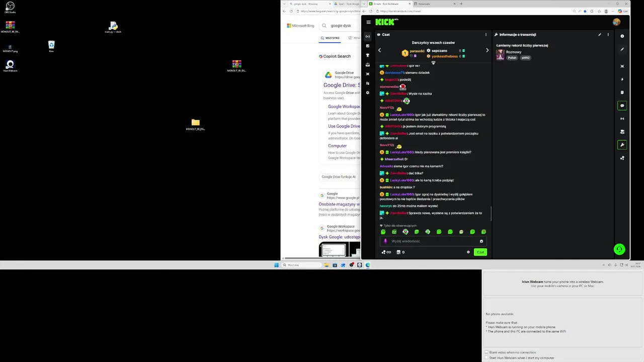This screenshot has width=644, height=362.
Task: Toggle the wrench stream info panel icon
Action: click(x=622, y=145)
